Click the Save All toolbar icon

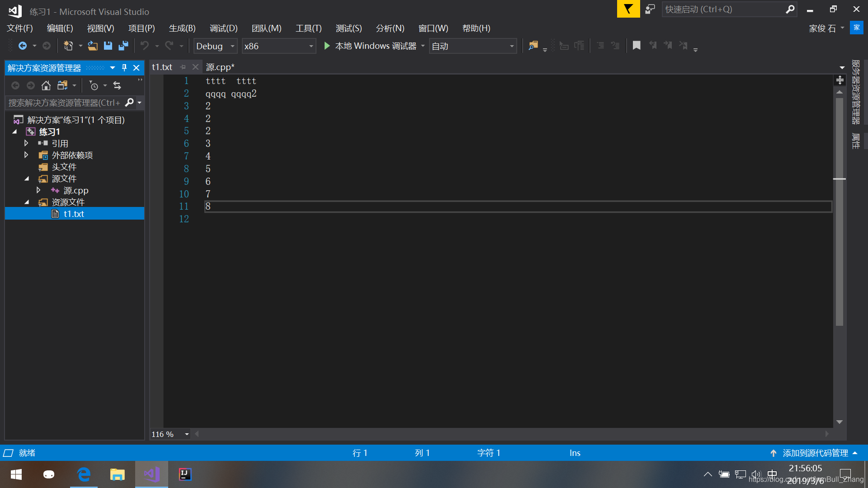pos(123,46)
